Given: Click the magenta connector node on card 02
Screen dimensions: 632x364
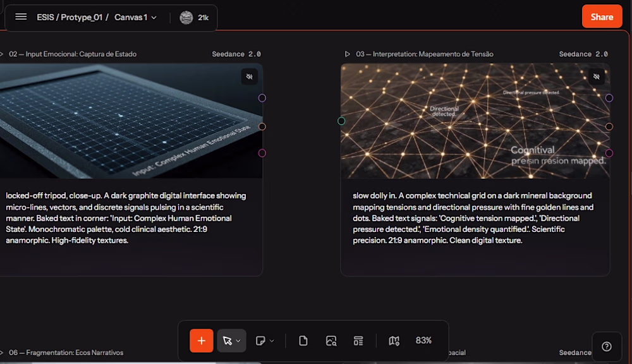Looking at the screenshot, I should point(262,153).
